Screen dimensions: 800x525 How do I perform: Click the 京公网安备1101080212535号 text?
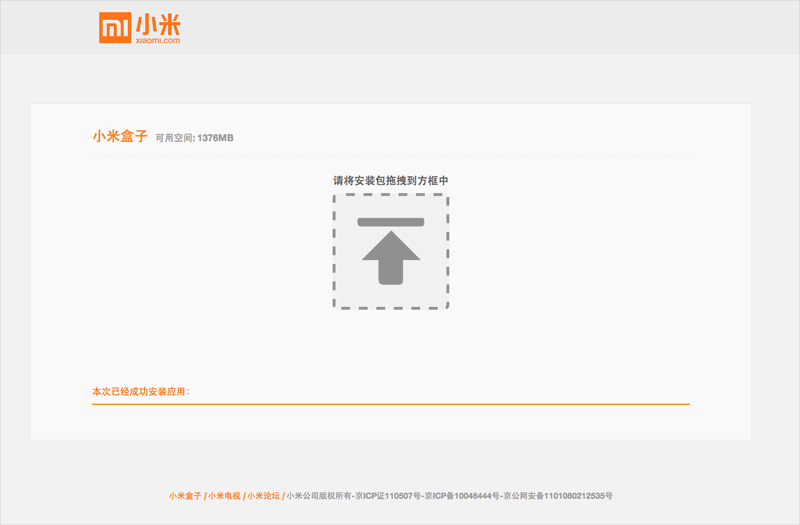point(558,496)
